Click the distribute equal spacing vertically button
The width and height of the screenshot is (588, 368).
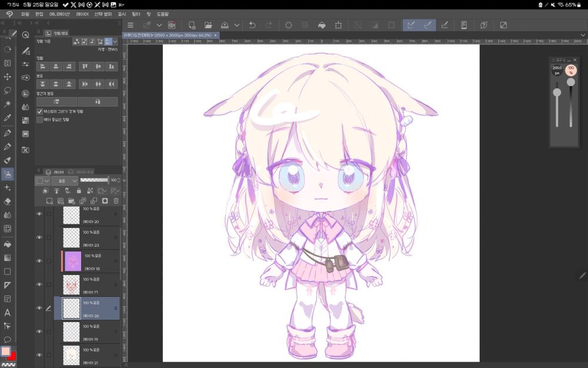coord(56,101)
